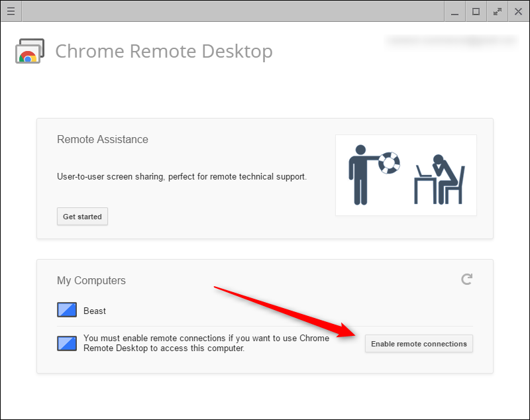This screenshot has width=530, height=420.
Task: Connect to the computer named Beast
Action: click(95, 311)
